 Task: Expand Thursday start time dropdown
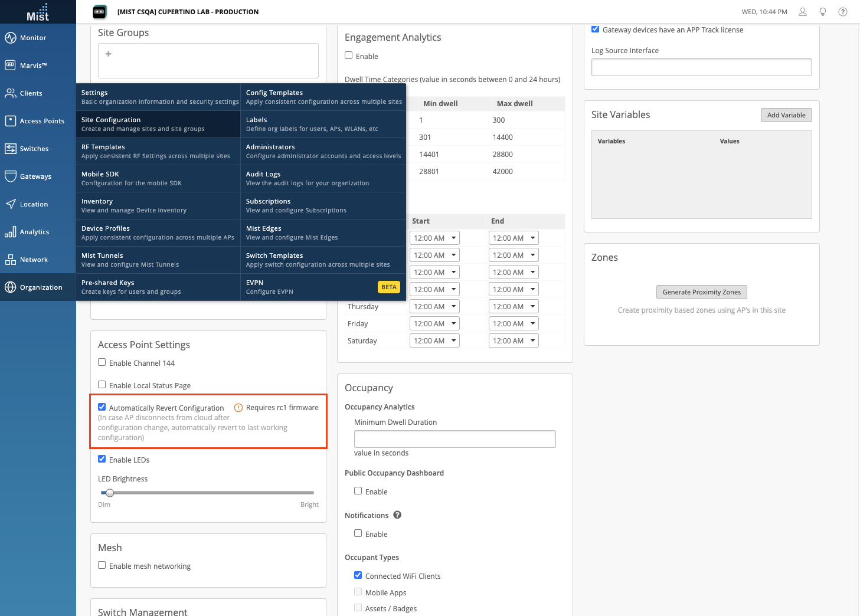pos(434,306)
